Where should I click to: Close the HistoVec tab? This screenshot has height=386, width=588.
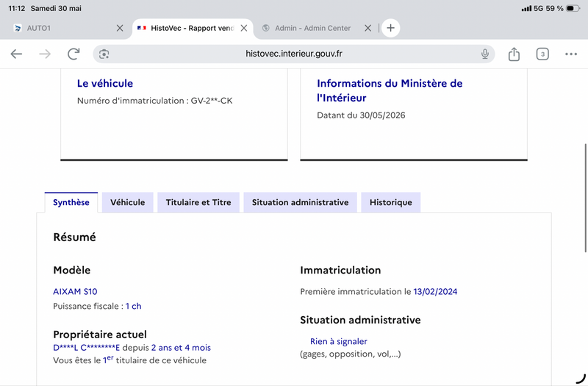pyautogui.click(x=244, y=28)
